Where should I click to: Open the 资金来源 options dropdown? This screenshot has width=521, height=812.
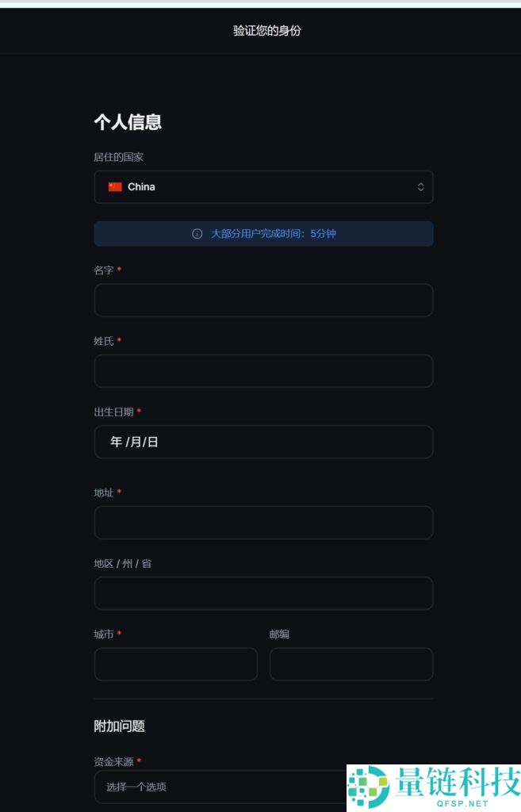tap(263, 787)
